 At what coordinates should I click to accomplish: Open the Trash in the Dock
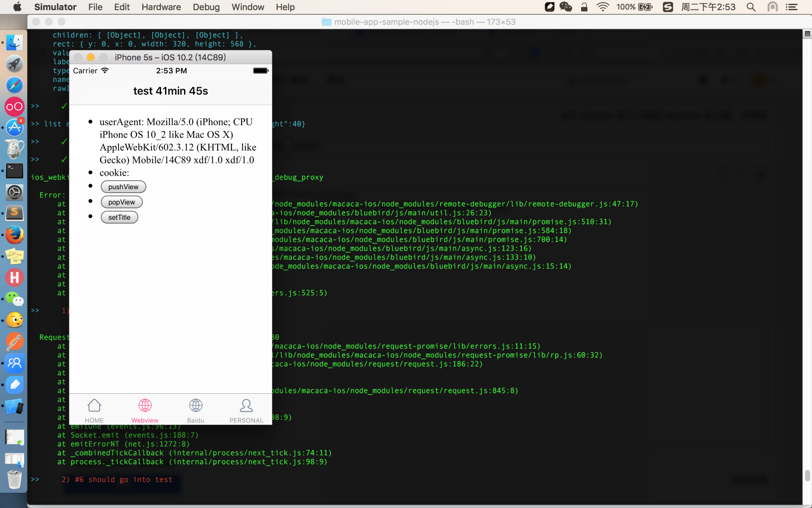pos(14,480)
